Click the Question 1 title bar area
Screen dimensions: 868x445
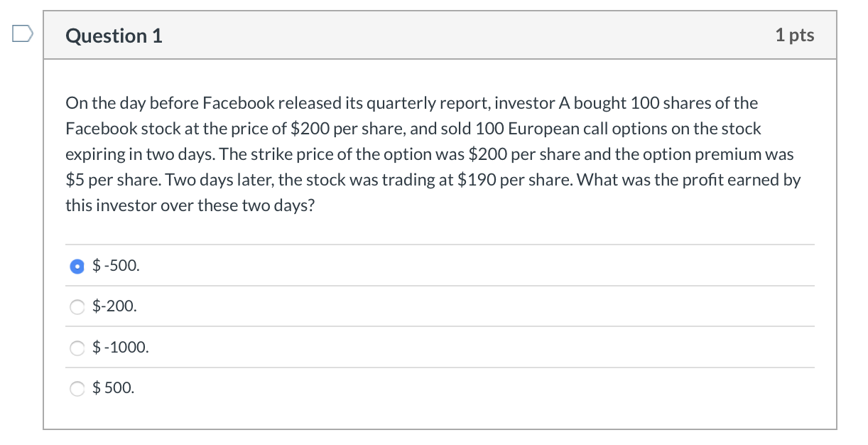point(440,36)
